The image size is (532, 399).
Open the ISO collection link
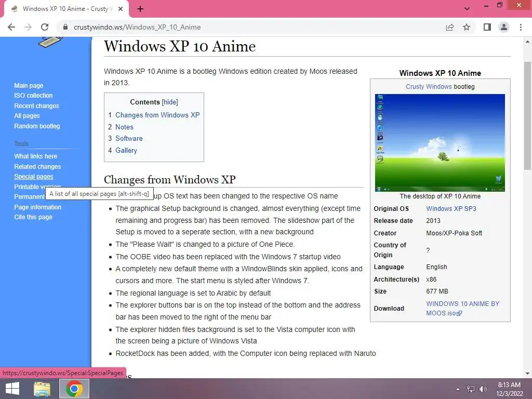(x=33, y=96)
